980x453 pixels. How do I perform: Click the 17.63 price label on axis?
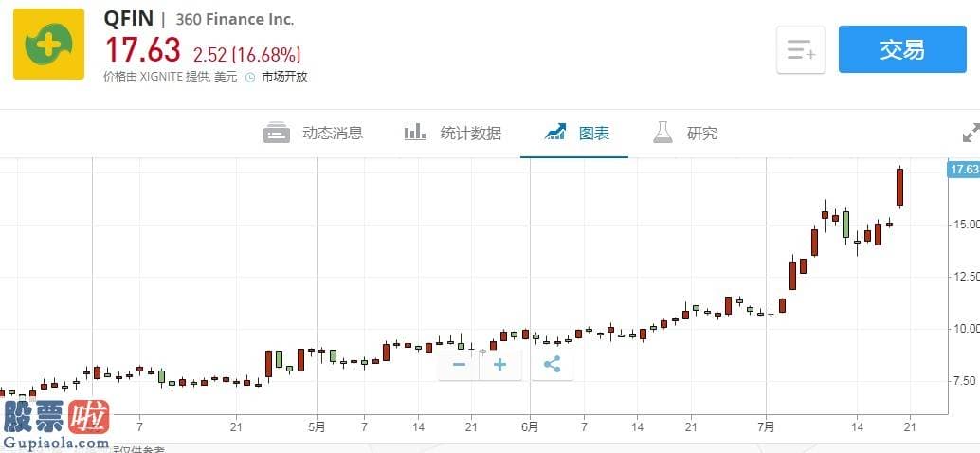(964, 169)
